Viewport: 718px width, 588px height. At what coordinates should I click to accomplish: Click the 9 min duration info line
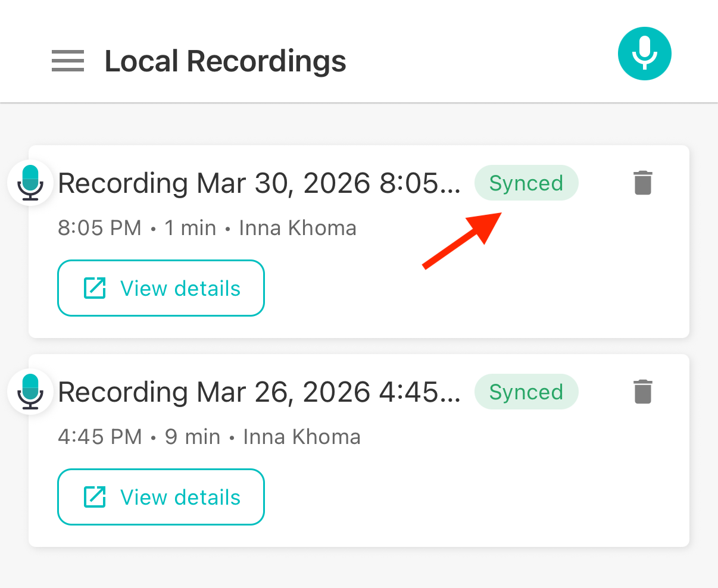coord(192,437)
